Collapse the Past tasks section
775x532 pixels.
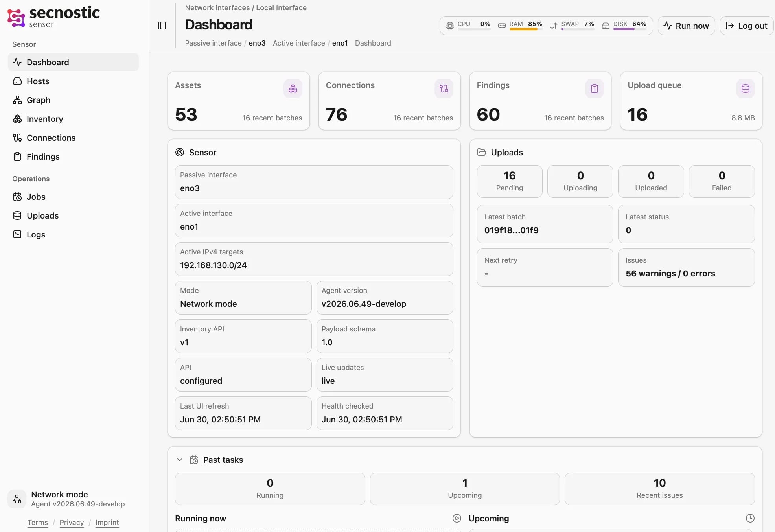[180, 460]
